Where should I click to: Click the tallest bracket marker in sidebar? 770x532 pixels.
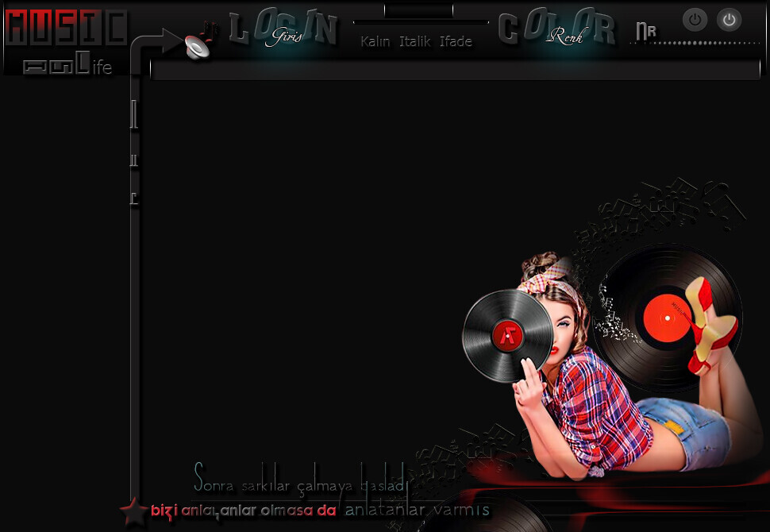(x=134, y=115)
